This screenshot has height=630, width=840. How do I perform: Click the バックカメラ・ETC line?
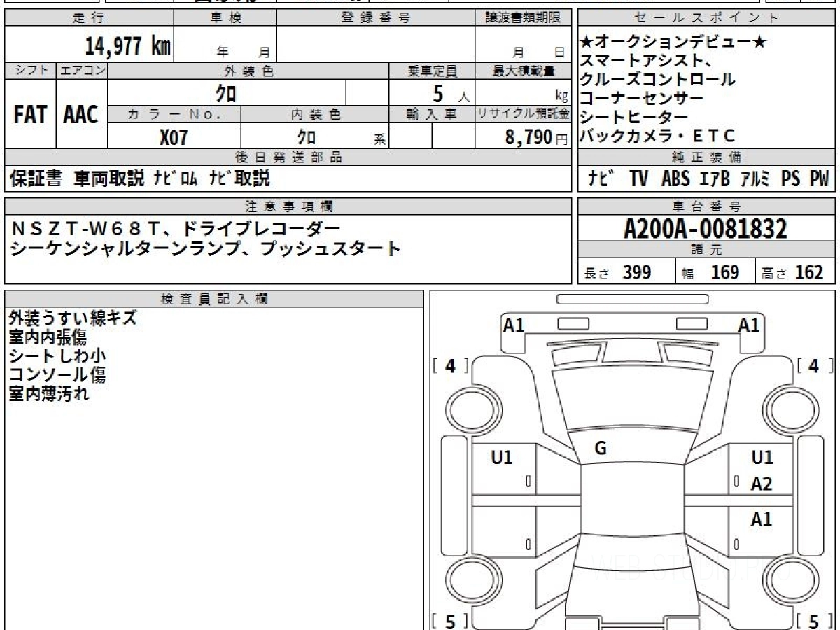658,136
